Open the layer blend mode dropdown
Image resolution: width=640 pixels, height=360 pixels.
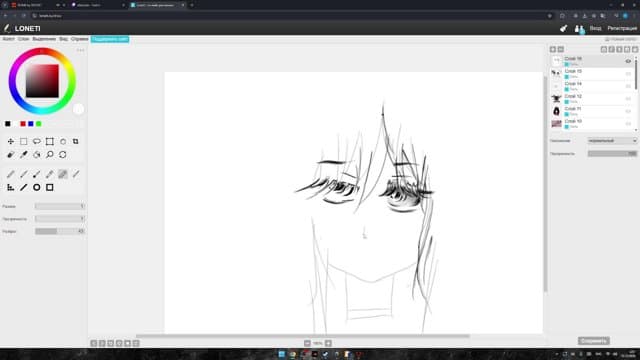point(612,140)
